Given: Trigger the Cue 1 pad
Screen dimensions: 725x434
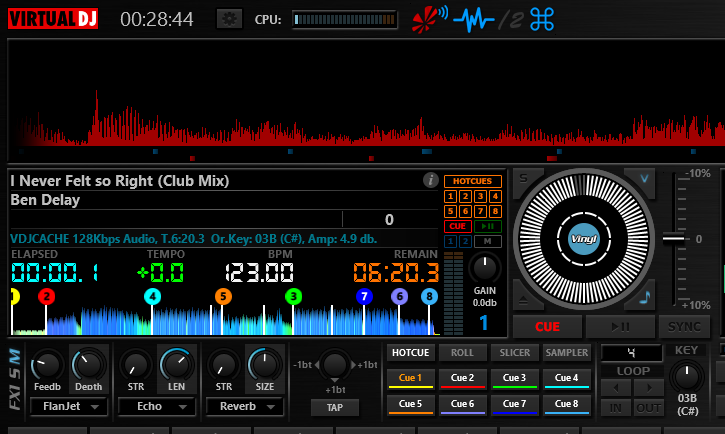Looking at the screenshot, I should point(411,378).
